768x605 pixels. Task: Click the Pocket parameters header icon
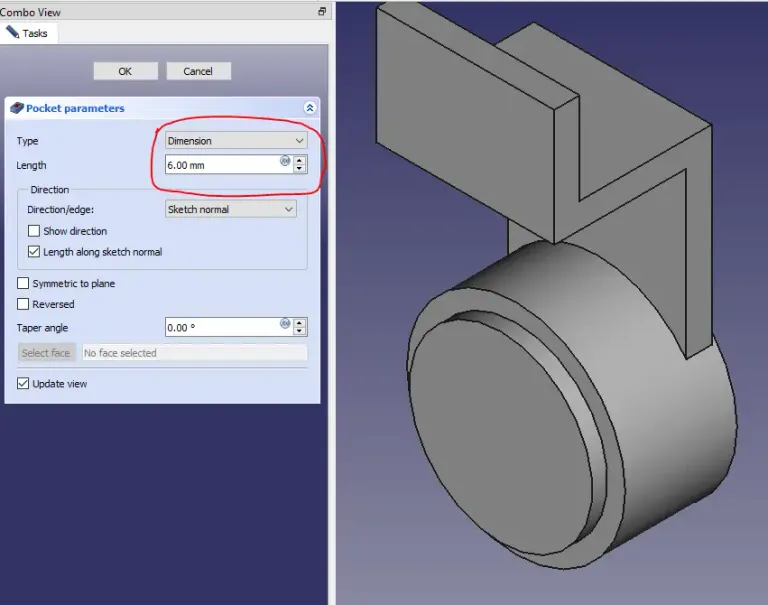point(17,108)
